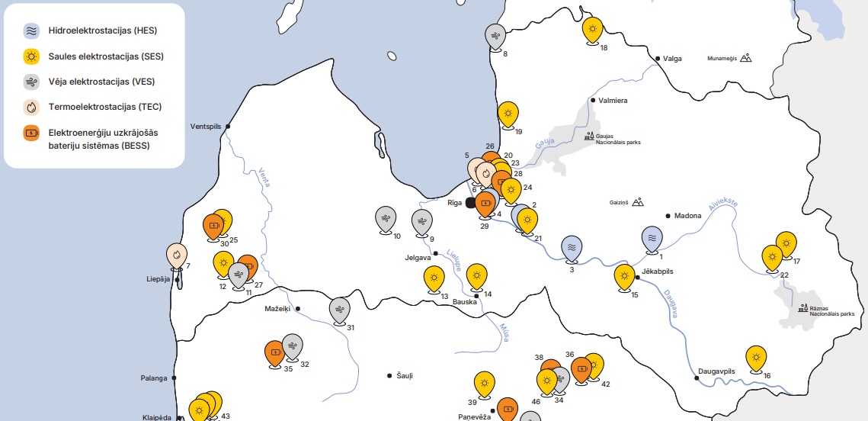Select battery storage marker number 30

point(213,227)
